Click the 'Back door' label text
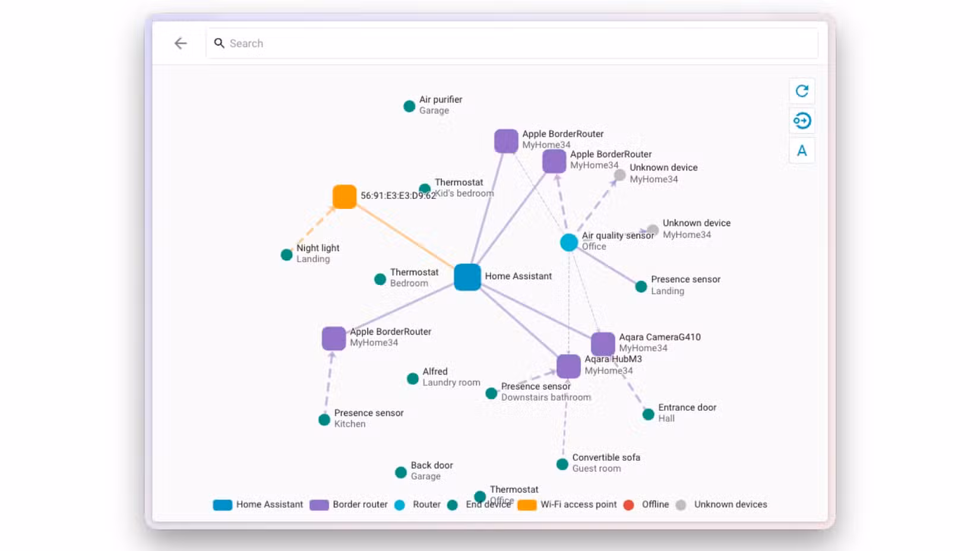Screen dimensions: 980x551 pyautogui.click(x=432, y=465)
